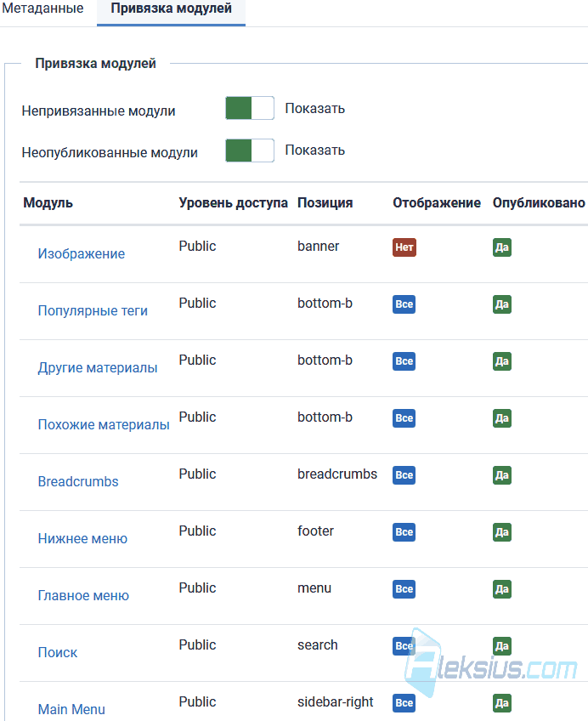Click the menu position cell
The width and height of the screenshot is (588, 721).
(x=314, y=588)
